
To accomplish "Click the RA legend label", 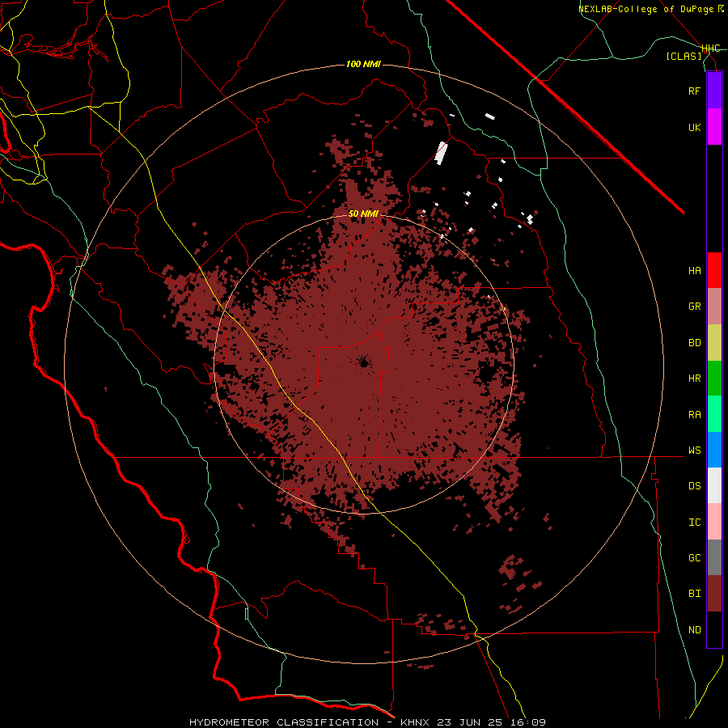I will pos(694,414).
